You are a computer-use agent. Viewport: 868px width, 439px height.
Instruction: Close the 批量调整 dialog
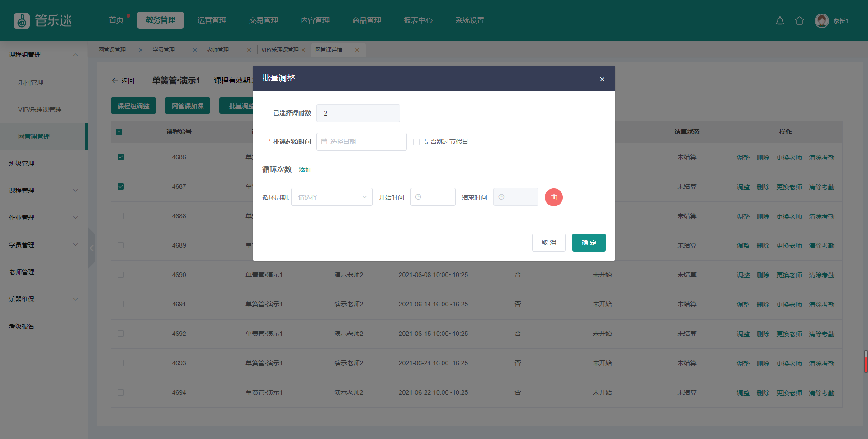point(602,79)
